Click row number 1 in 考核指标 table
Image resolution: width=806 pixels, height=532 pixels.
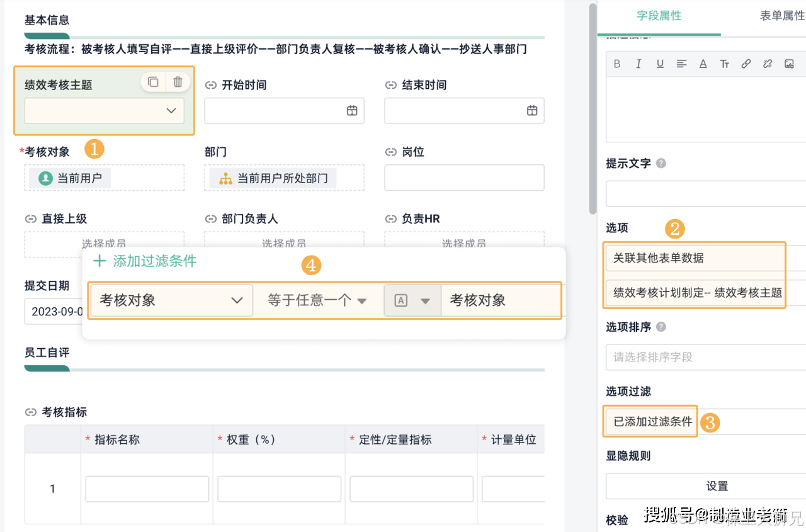(x=52, y=489)
